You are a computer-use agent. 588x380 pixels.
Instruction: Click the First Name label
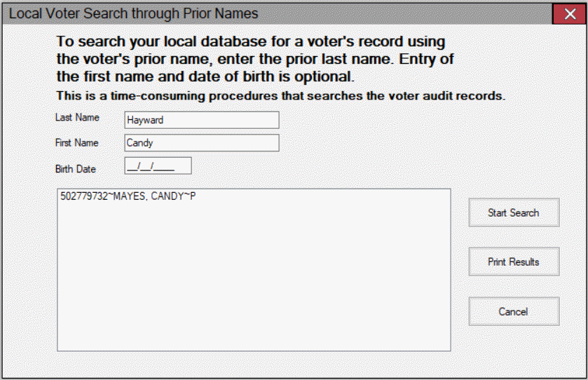pos(77,143)
